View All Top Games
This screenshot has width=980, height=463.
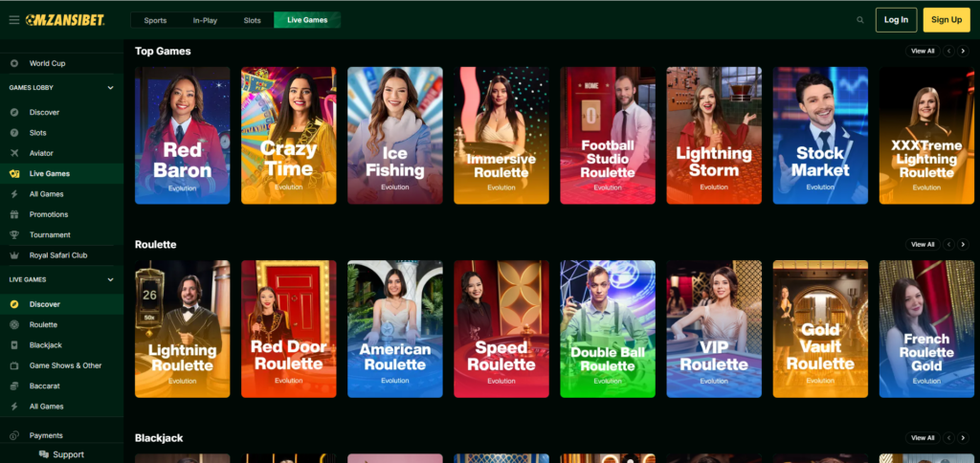pyautogui.click(x=923, y=52)
